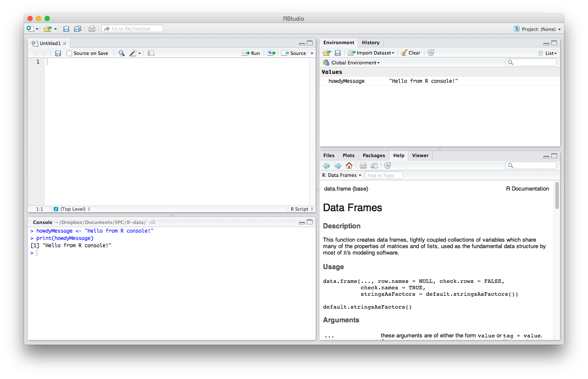Click the Help search field
588x379 pixels.
[531, 165]
